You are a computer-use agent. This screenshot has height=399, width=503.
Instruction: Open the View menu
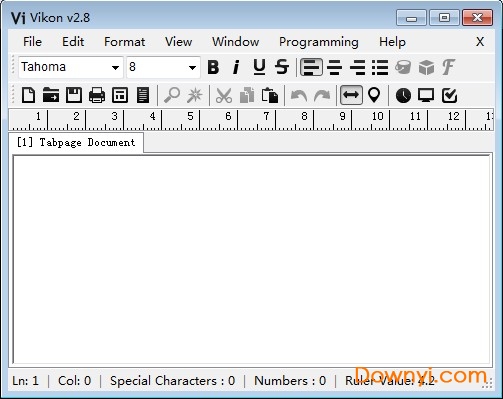[x=178, y=42]
